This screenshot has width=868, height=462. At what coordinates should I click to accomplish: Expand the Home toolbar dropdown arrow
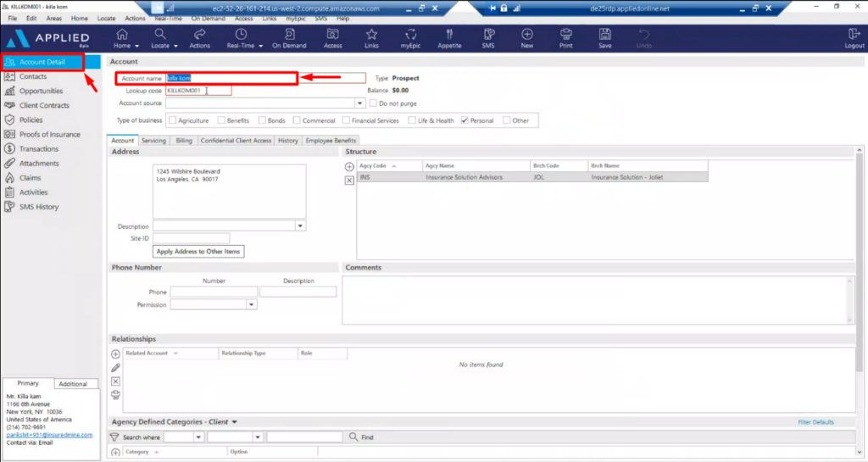tap(136, 46)
